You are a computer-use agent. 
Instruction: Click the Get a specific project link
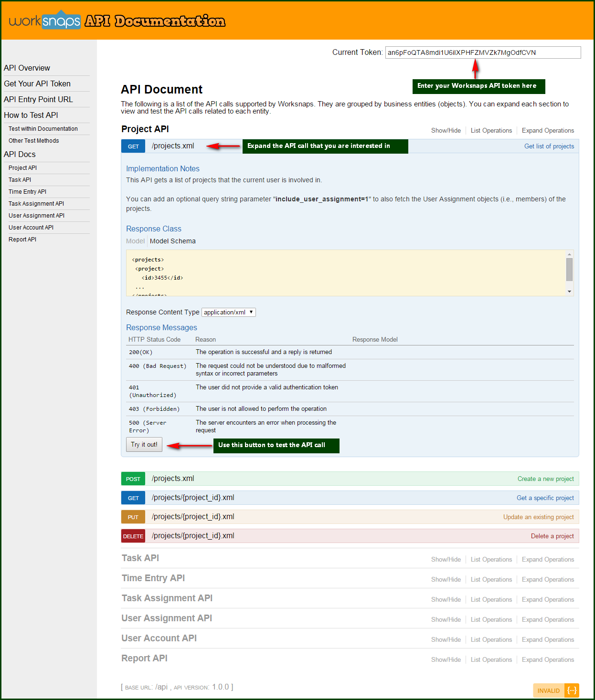[x=545, y=498]
